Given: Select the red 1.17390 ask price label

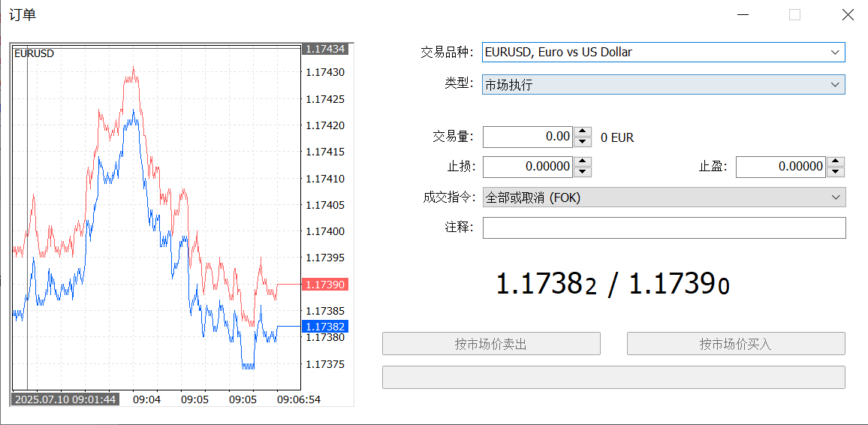Looking at the screenshot, I should 325,285.
